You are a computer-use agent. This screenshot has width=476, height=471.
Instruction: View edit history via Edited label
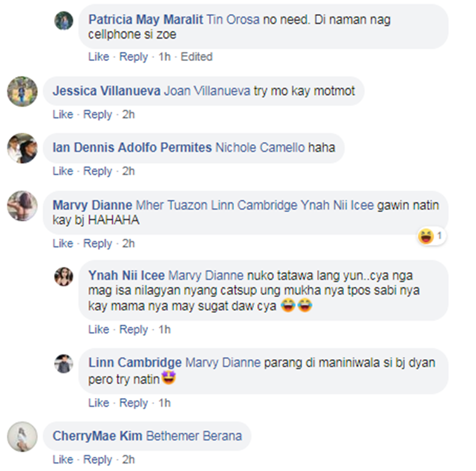point(196,56)
